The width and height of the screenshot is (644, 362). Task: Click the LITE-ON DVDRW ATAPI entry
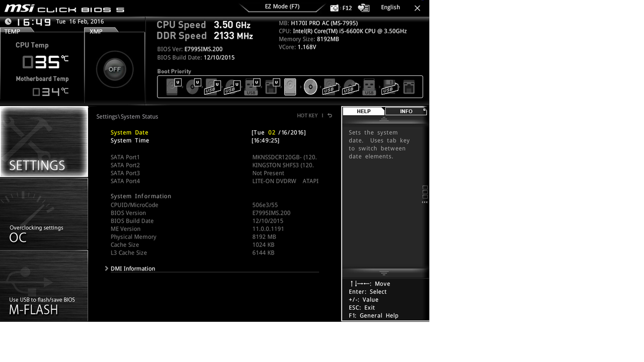pos(285,182)
